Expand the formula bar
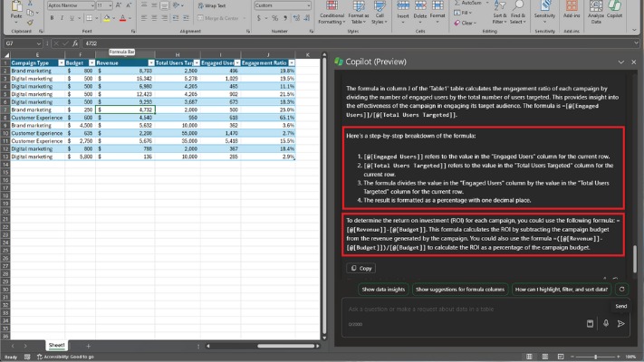The width and height of the screenshot is (644, 362). pos(636,43)
